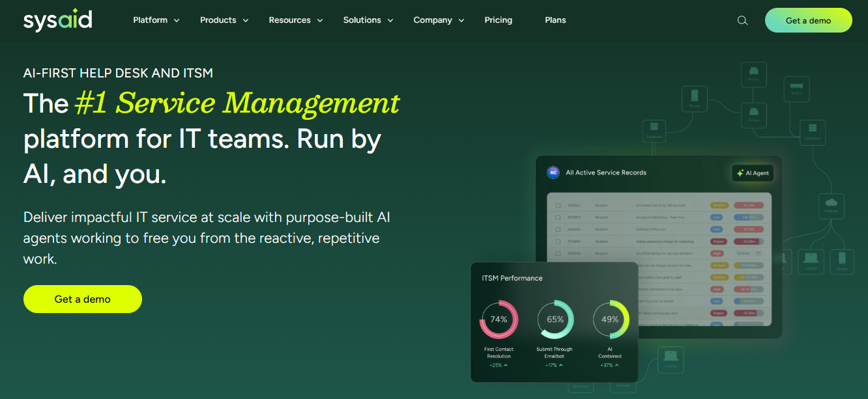Select the Phone node beside the right-side Laptop node
Screen dimensions: 868x399
click(x=842, y=262)
